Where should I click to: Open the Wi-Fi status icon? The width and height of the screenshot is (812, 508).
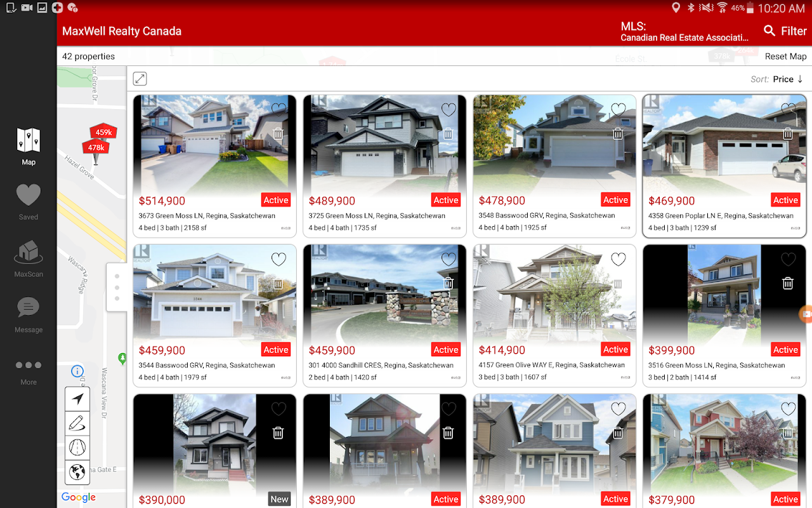pyautogui.click(x=722, y=8)
